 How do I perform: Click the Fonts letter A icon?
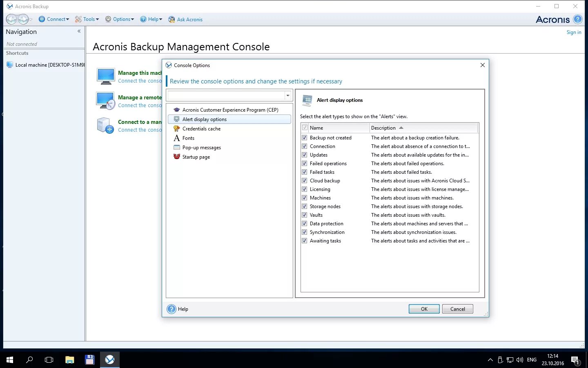(177, 138)
